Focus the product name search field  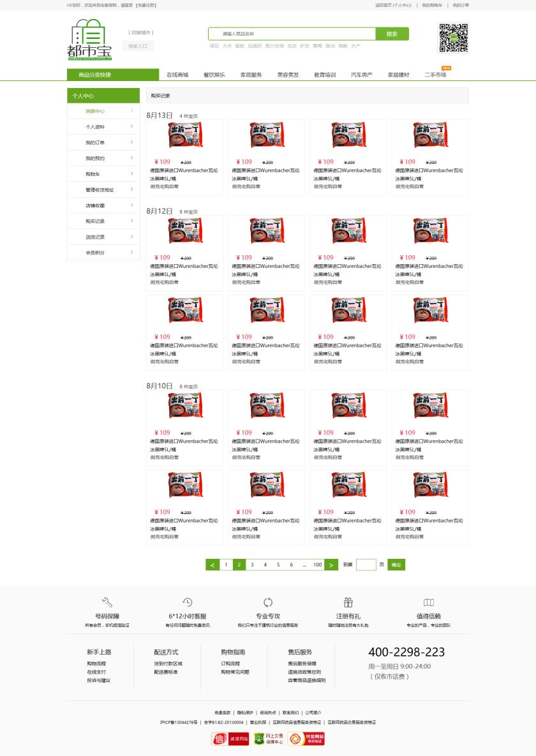point(292,34)
